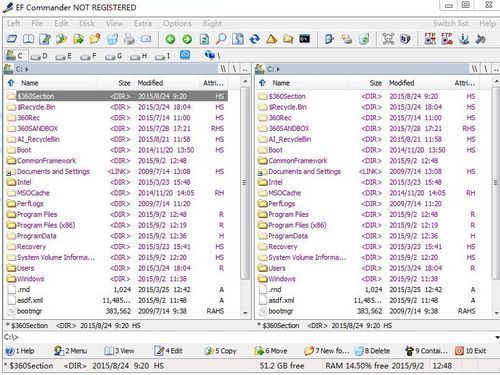
Task: Switch to drive G
Action: click(114, 56)
